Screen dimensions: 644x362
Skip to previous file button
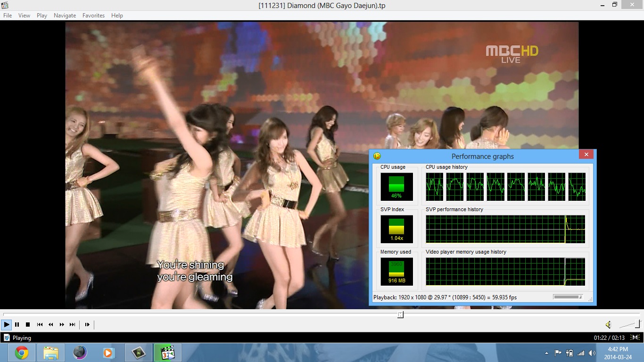[40, 324]
